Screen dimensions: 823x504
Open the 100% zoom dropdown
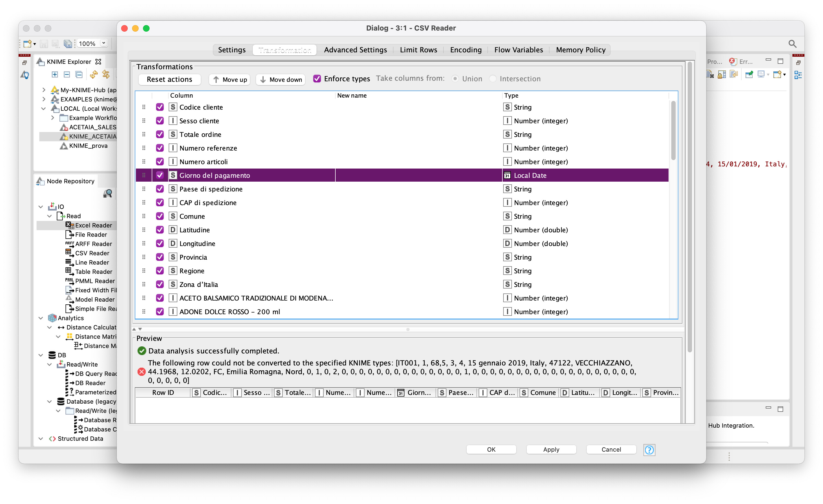click(104, 43)
